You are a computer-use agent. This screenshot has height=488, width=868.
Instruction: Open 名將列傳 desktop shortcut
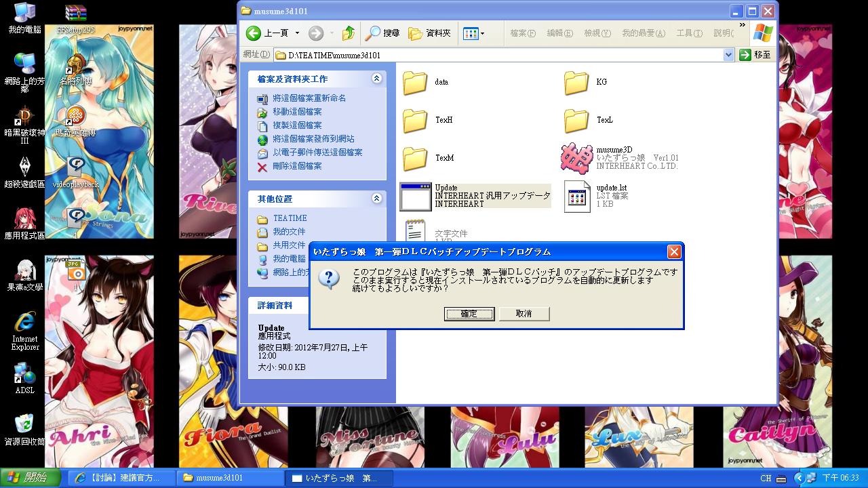[x=75, y=69]
